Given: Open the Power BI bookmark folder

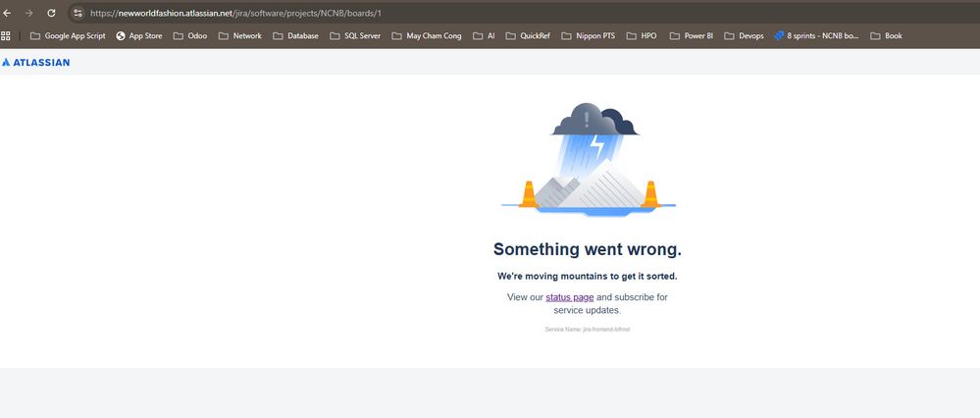Looking at the screenshot, I should (692, 35).
